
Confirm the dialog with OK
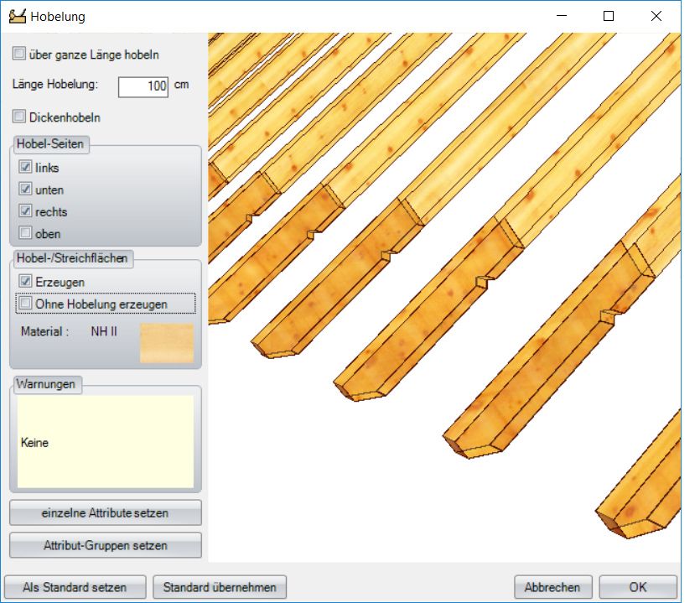coord(638,587)
